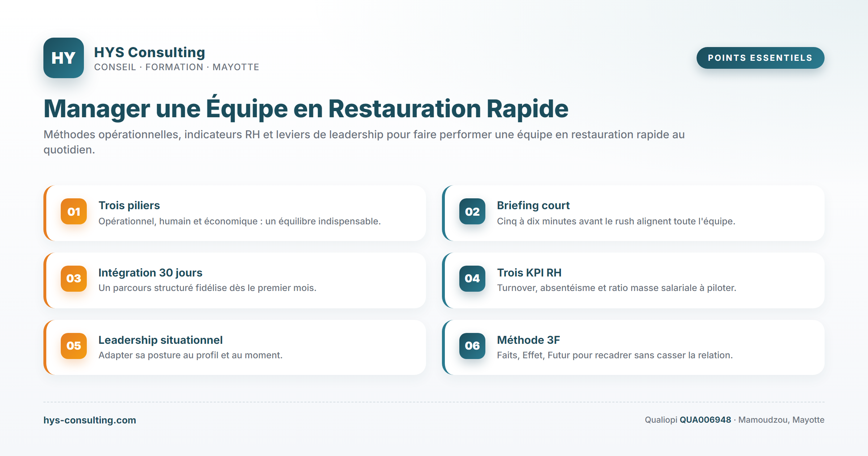Click the main title Manager une Équipe
The width and height of the screenshot is (868, 456).
point(306,108)
